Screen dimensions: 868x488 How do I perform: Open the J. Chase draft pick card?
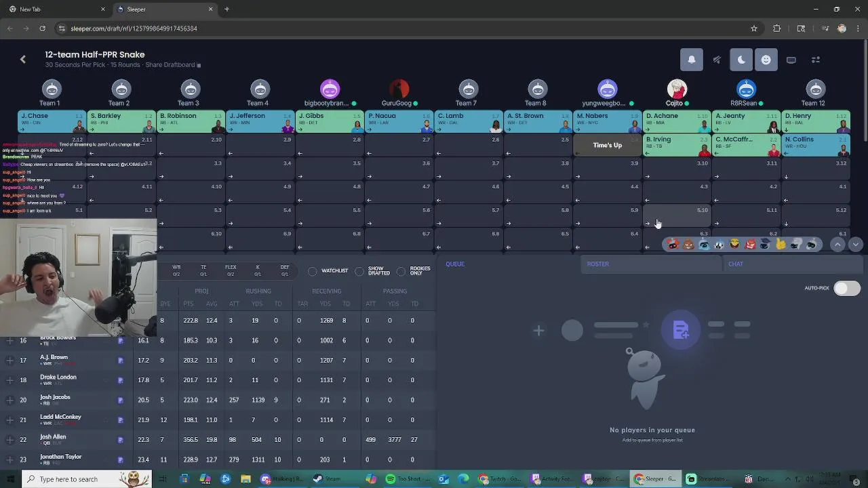pos(52,121)
